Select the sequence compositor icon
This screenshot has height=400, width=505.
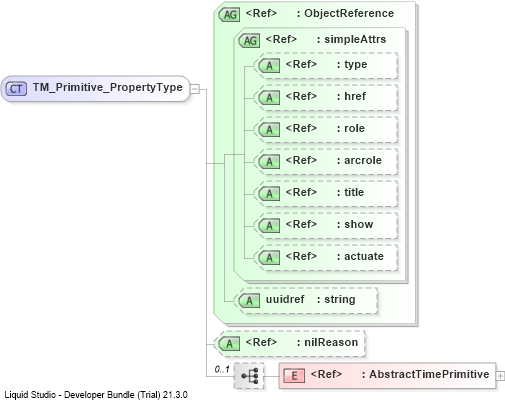click(x=249, y=376)
